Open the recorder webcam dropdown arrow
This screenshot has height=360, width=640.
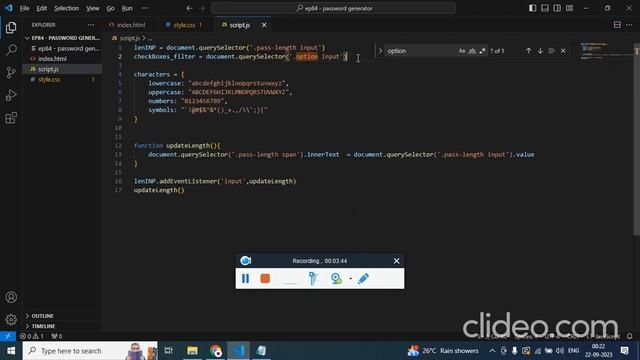click(x=350, y=279)
